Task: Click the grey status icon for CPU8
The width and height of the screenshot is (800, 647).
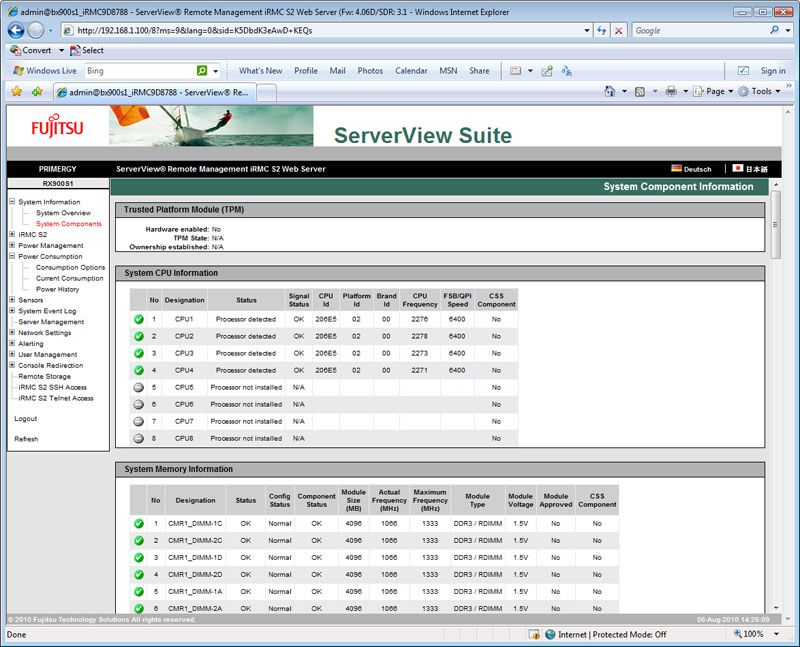Action: click(138, 438)
